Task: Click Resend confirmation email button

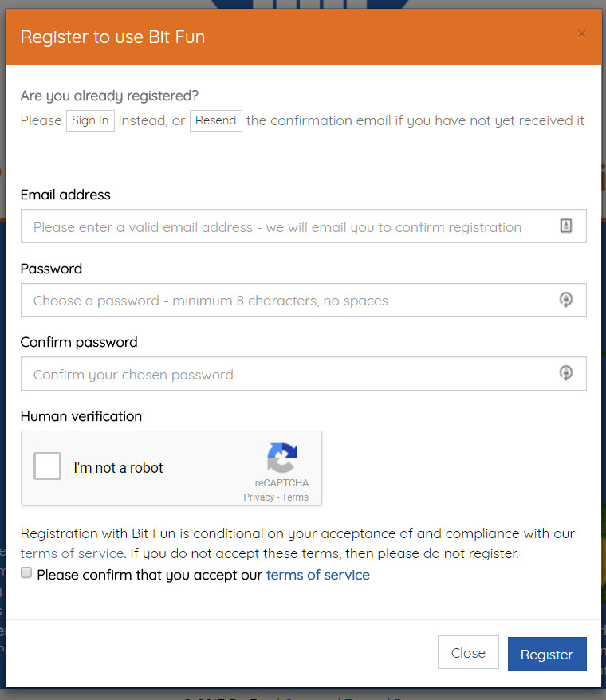Action: (216, 120)
